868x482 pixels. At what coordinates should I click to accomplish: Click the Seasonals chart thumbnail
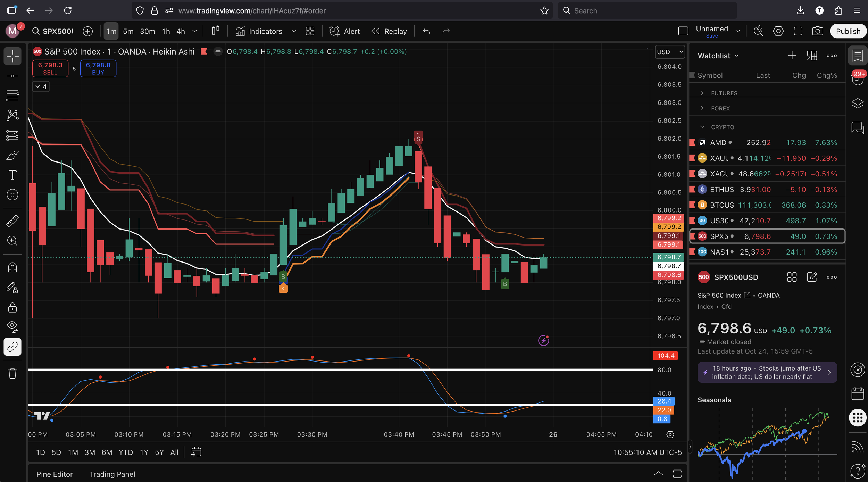(767, 443)
